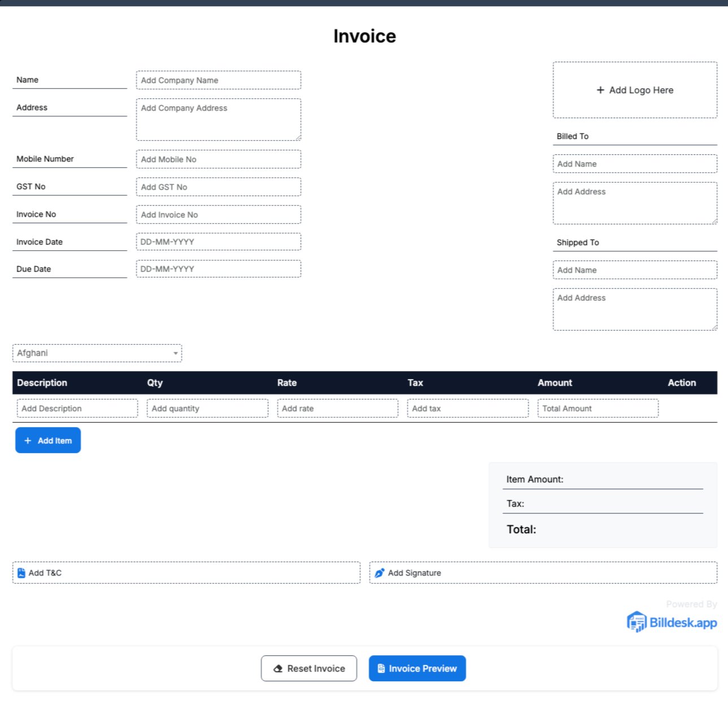Click the document icon on Invoice Preview
The image size is (728, 701).
(x=381, y=669)
